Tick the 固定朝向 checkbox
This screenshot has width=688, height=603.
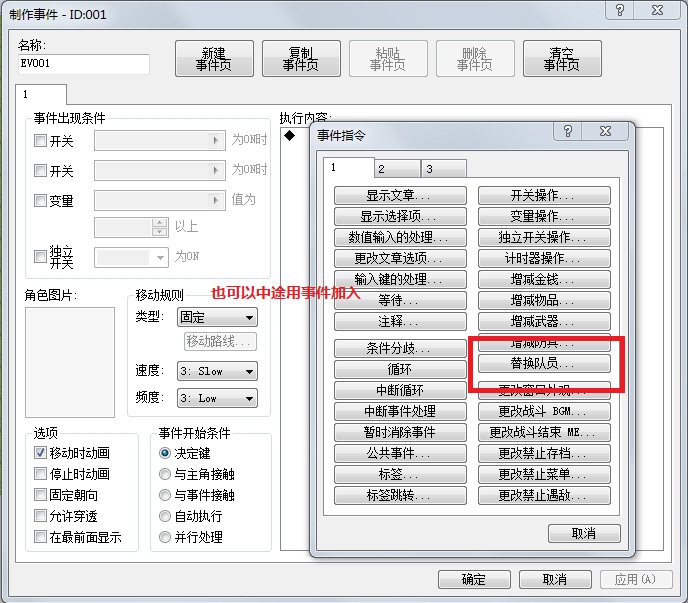(40, 495)
